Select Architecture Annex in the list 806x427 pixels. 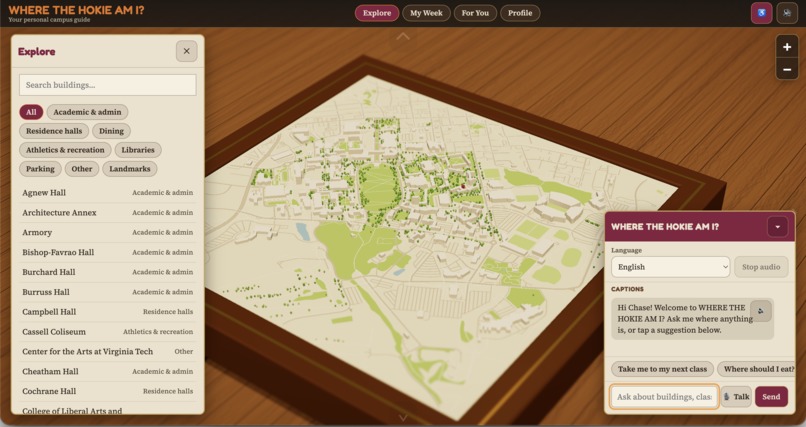[107, 213]
